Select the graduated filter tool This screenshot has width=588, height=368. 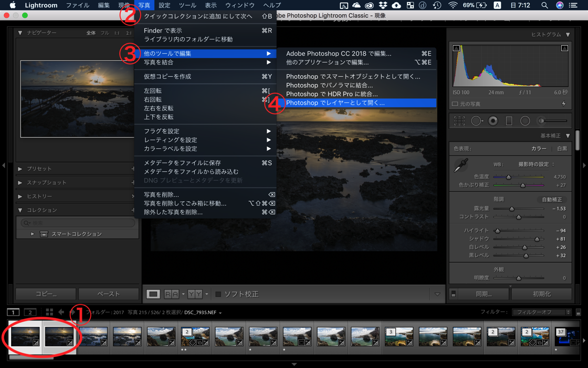pos(509,121)
